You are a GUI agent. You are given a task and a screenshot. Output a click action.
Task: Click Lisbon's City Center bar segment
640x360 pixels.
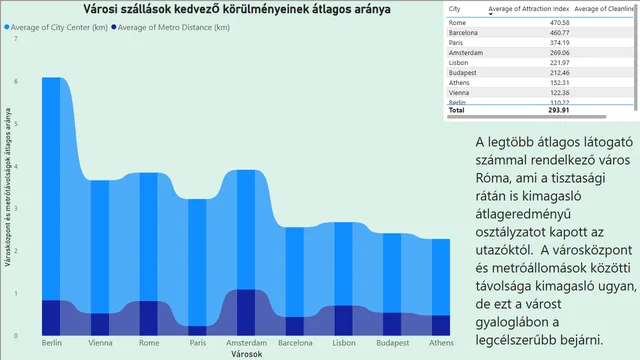(x=344, y=264)
